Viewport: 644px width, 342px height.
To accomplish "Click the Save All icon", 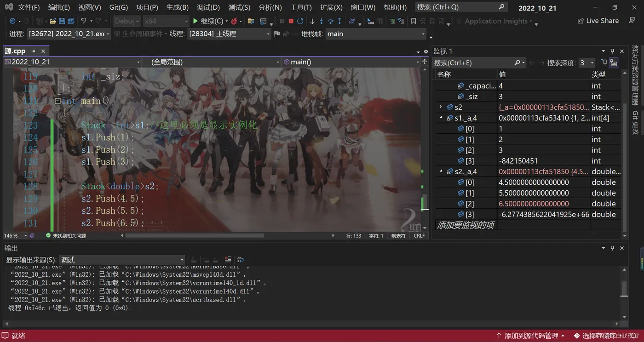I will [71, 21].
